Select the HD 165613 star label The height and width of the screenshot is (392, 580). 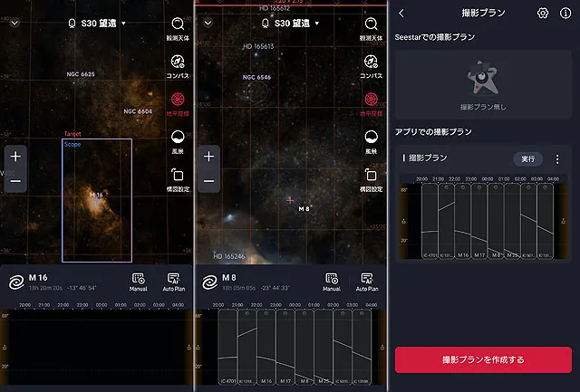(258, 46)
